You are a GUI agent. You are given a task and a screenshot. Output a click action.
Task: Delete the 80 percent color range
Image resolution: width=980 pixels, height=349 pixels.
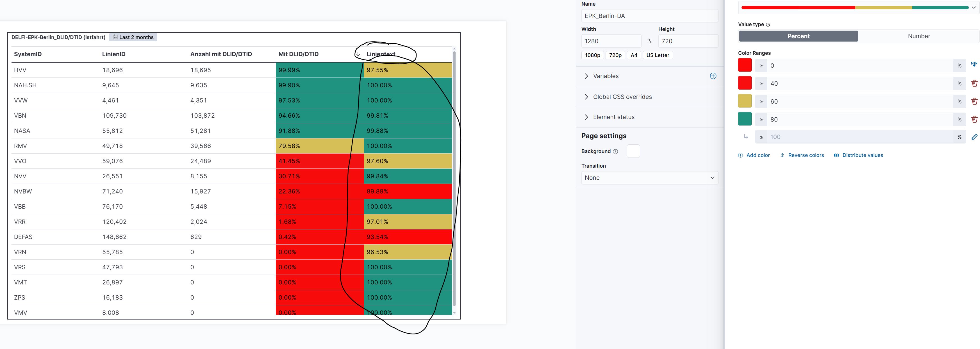tap(974, 119)
